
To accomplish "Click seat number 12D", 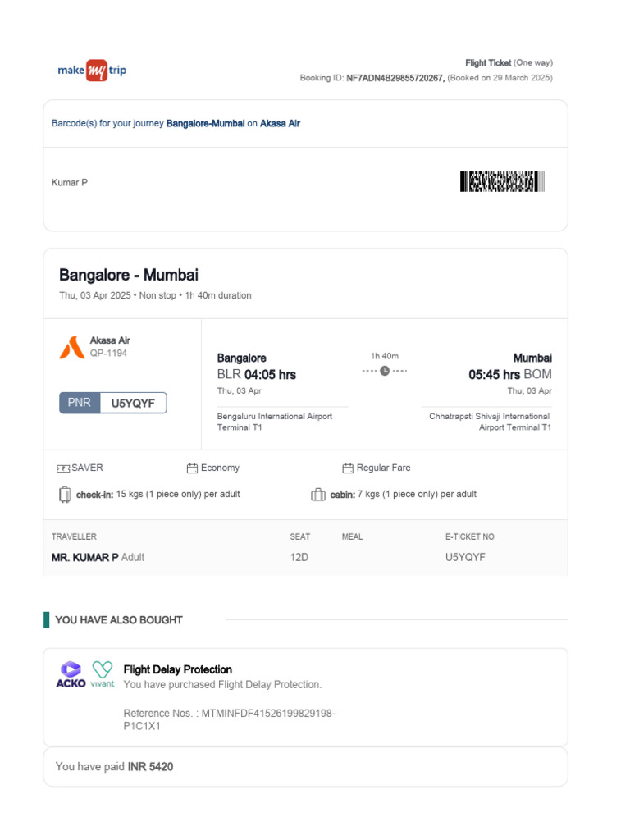I will [x=299, y=557].
